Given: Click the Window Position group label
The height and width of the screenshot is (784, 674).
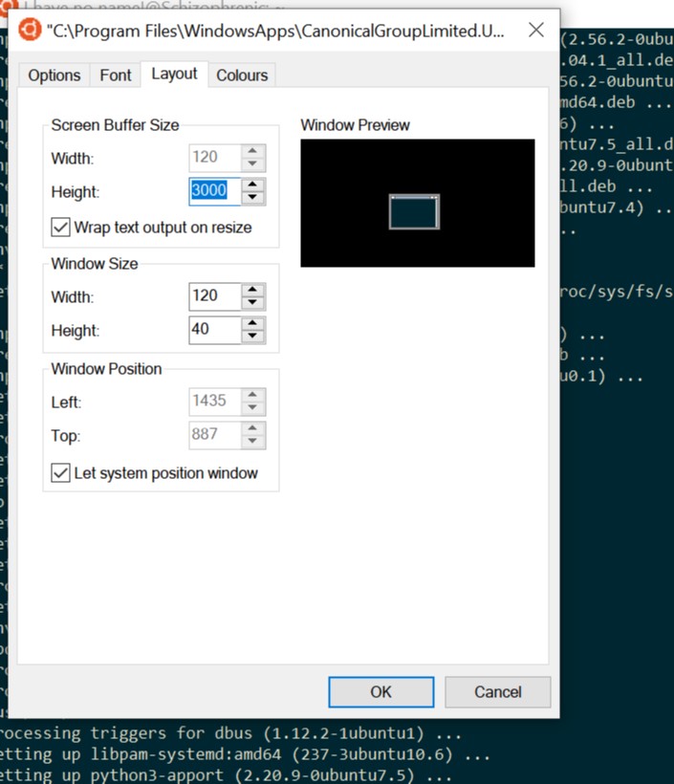Looking at the screenshot, I should click(x=106, y=369).
